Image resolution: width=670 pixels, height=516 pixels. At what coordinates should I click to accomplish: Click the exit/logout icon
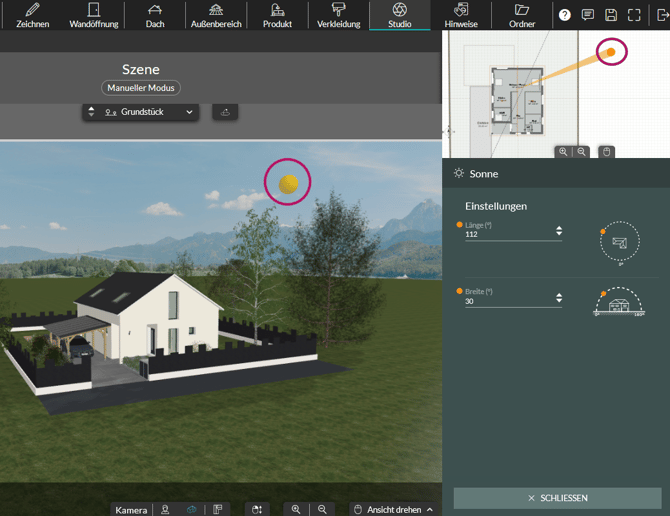point(662,15)
